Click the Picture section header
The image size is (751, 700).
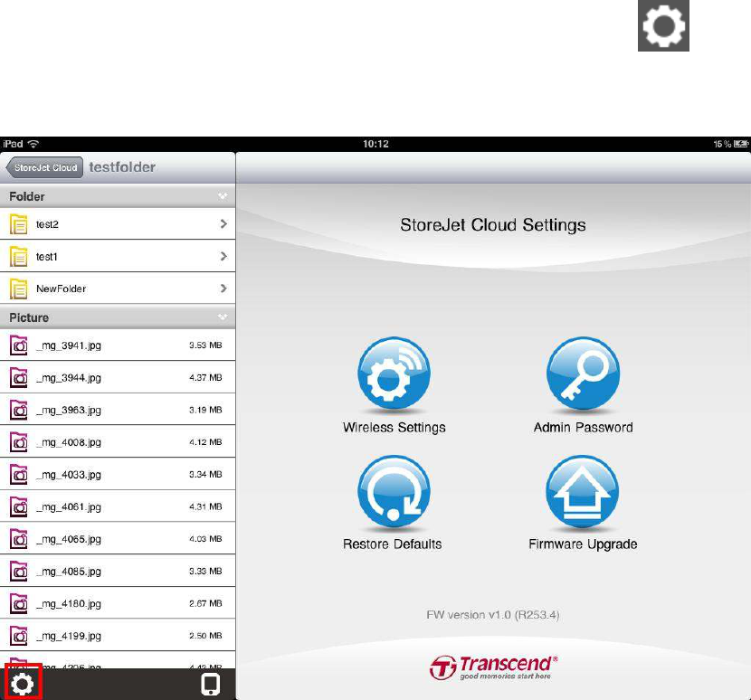pos(118,317)
